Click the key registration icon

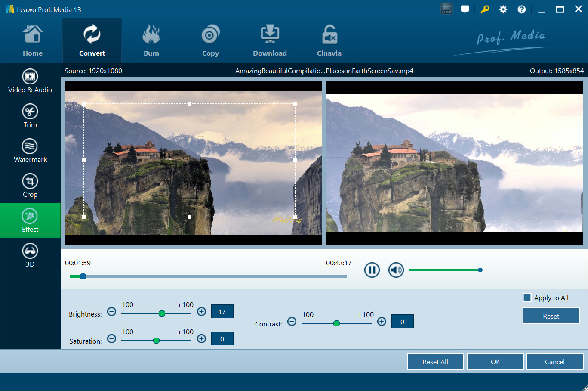[x=485, y=9]
